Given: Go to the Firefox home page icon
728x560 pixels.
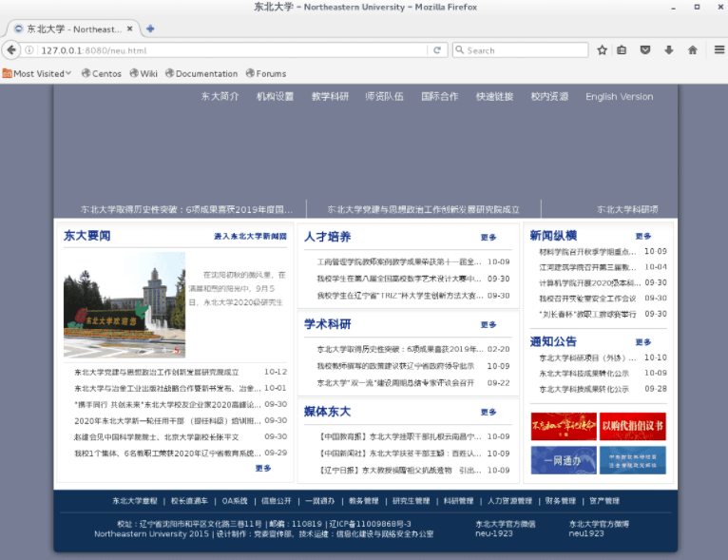Looking at the screenshot, I should (x=692, y=50).
